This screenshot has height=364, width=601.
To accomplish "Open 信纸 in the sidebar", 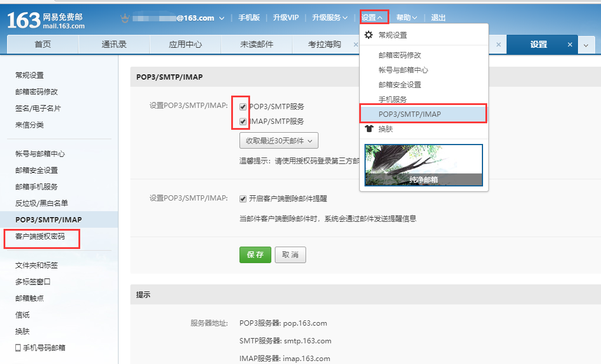I will 22,315.
